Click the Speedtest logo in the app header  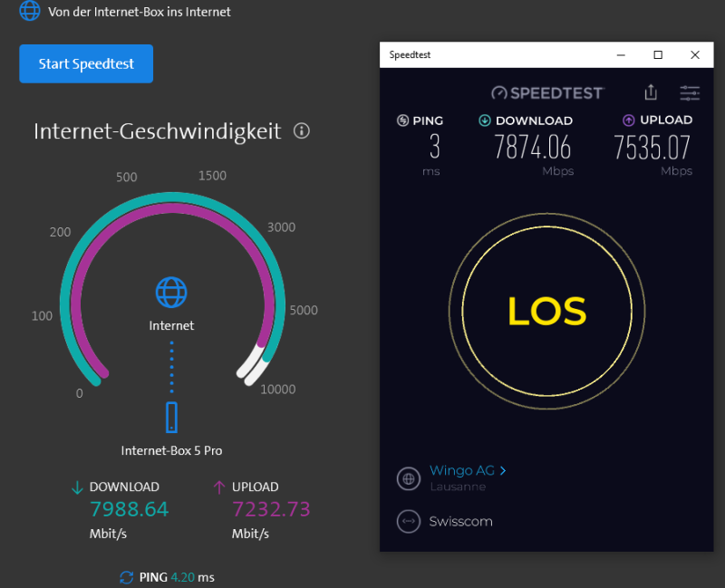pos(547,92)
